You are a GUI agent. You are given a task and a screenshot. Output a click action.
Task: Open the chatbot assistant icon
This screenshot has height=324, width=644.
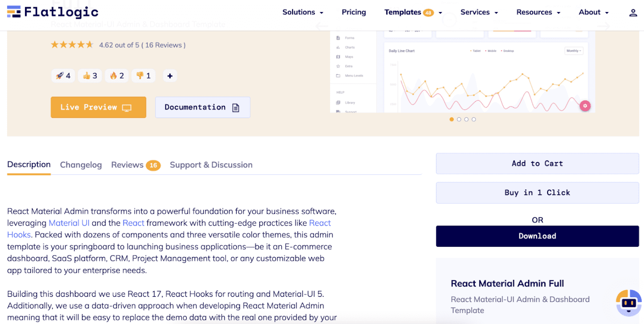pos(629,303)
